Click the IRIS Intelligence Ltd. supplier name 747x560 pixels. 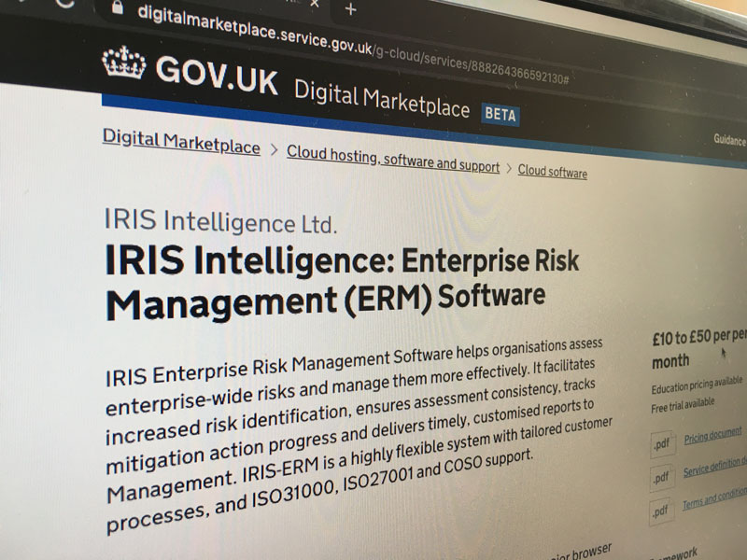coord(220,221)
